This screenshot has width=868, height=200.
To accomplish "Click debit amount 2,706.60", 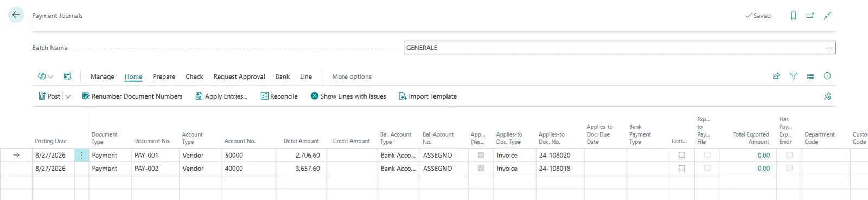I will pyautogui.click(x=301, y=155).
